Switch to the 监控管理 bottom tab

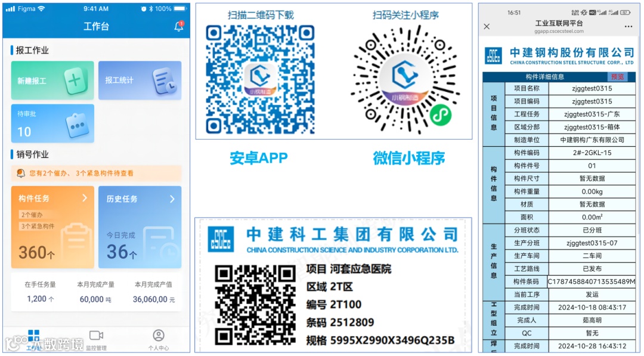(x=96, y=340)
